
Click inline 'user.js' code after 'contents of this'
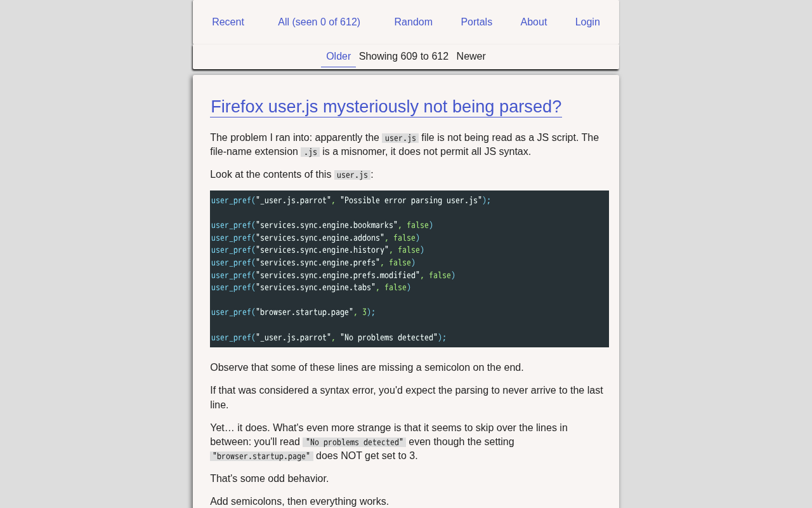click(352, 175)
